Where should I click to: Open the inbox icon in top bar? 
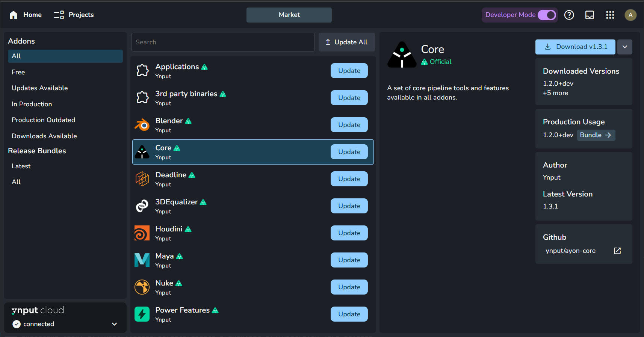click(x=590, y=15)
